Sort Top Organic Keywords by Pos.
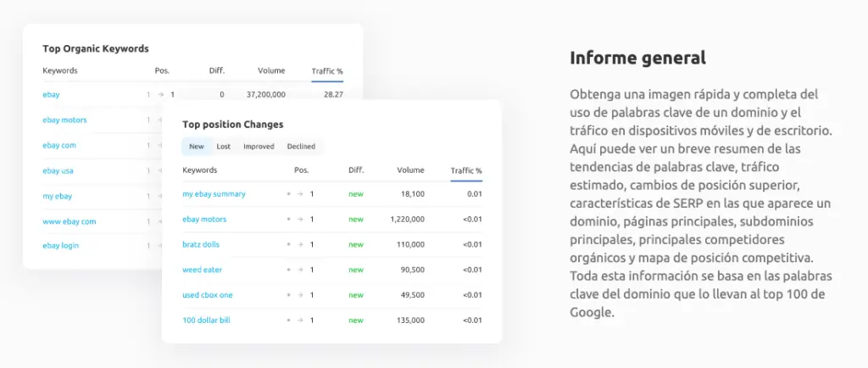The height and width of the screenshot is (368, 868). 162,71
